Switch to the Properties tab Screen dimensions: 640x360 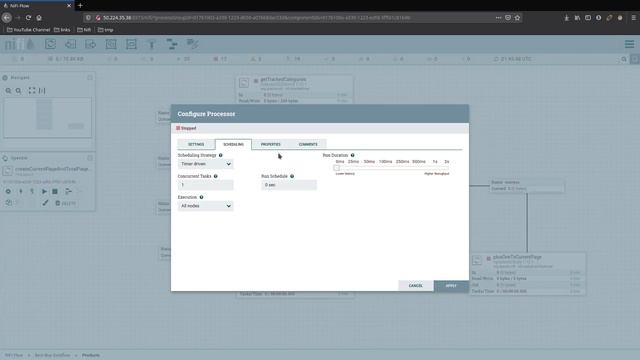coord(271,144)
